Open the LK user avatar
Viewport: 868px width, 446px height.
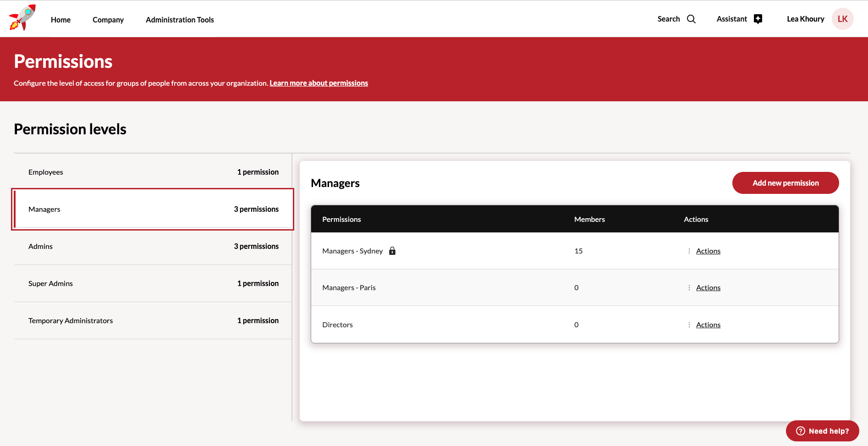click(x=842, y=19)
